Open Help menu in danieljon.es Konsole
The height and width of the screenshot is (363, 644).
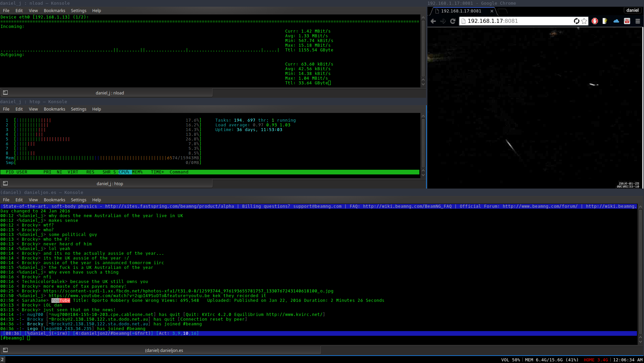[x=97, y=200]
